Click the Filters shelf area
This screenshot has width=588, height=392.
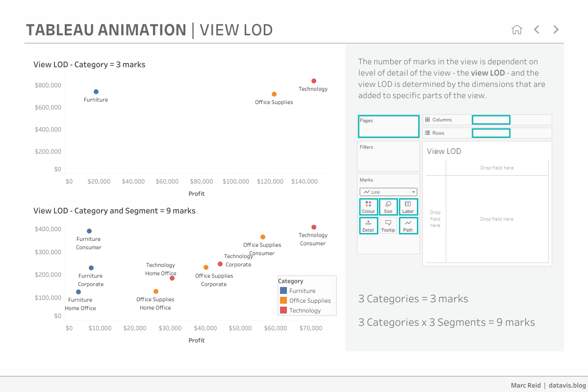pyautogui.click(x=388, y=157)
